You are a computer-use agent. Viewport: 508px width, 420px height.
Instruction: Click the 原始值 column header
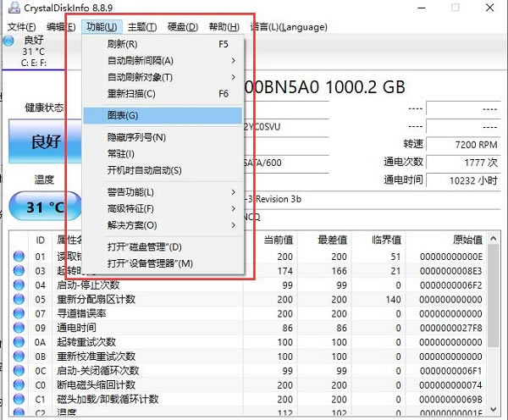click(467, 240)
